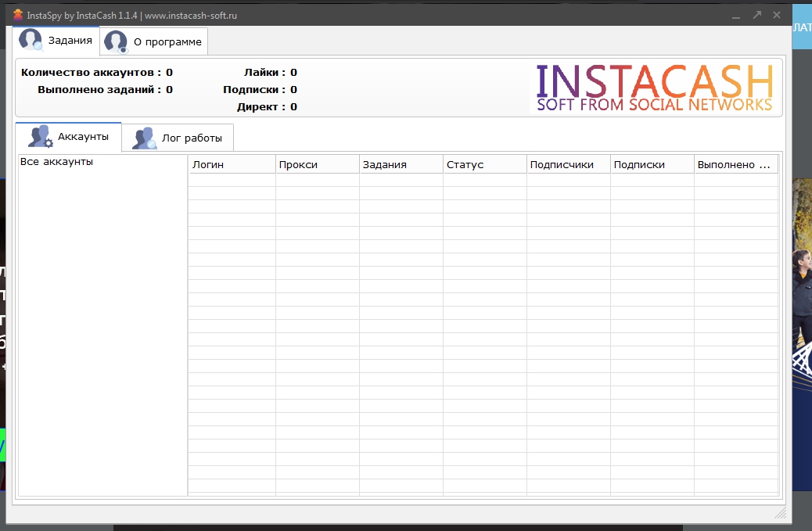Image resolution: width=812 pixels, height=531 pixels.
Task: Click the О программе tab avatar icon
Action: pos(116,41)
